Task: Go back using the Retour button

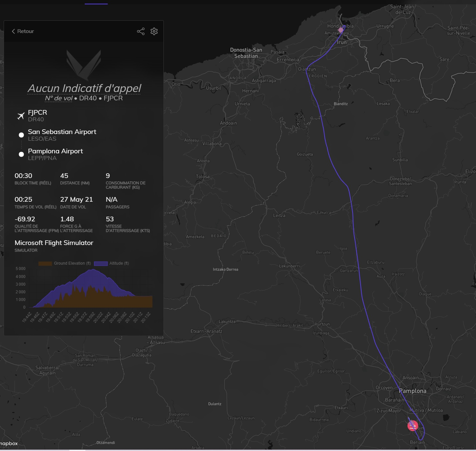Action: click(x=23, y=31)
